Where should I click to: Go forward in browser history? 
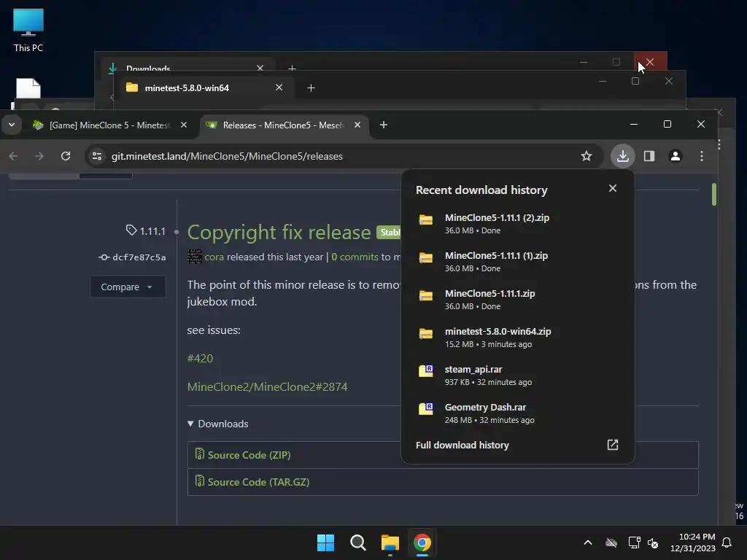(x=39, y=156)
